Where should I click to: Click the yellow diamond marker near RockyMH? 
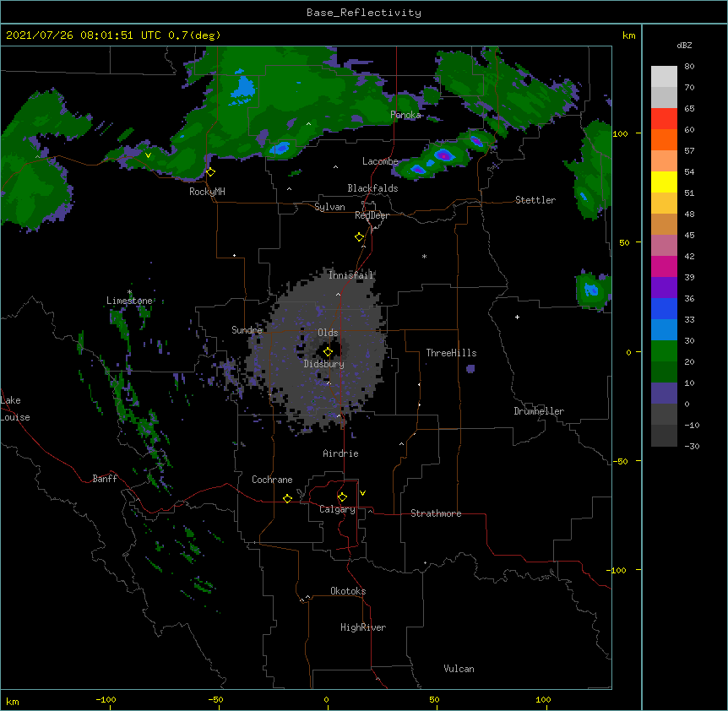(210, 172)
